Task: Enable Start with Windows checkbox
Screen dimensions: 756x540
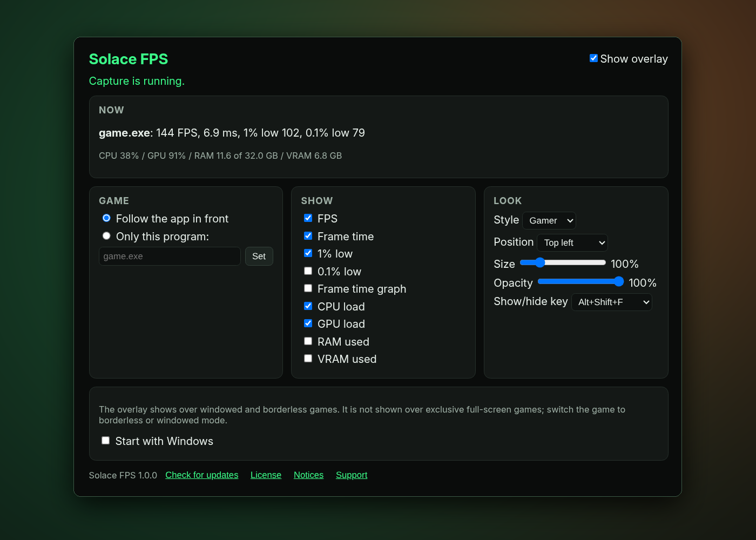Action: pyautogui.click(x=106, y=441)
